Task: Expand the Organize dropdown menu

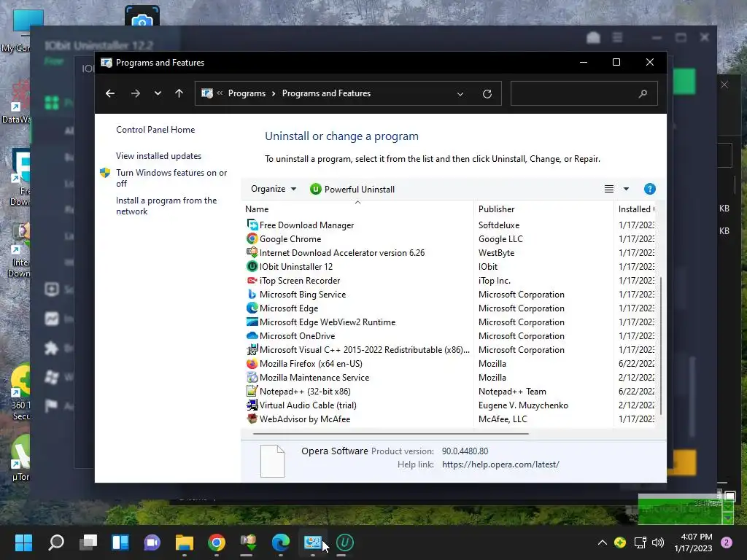Action: pos(274,189)
